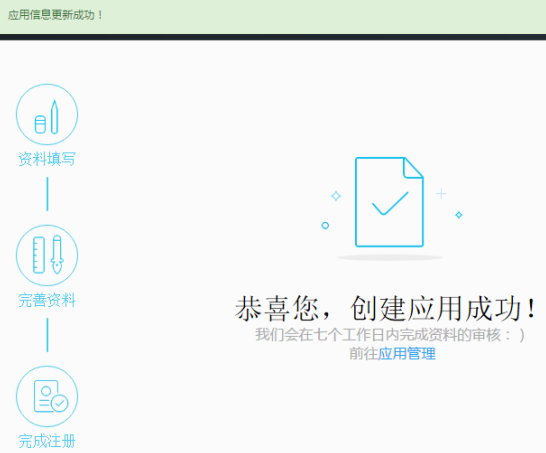Click the 完善资料 step circle icon
This screenshot has width=546, height=453.
pos(47,255)
